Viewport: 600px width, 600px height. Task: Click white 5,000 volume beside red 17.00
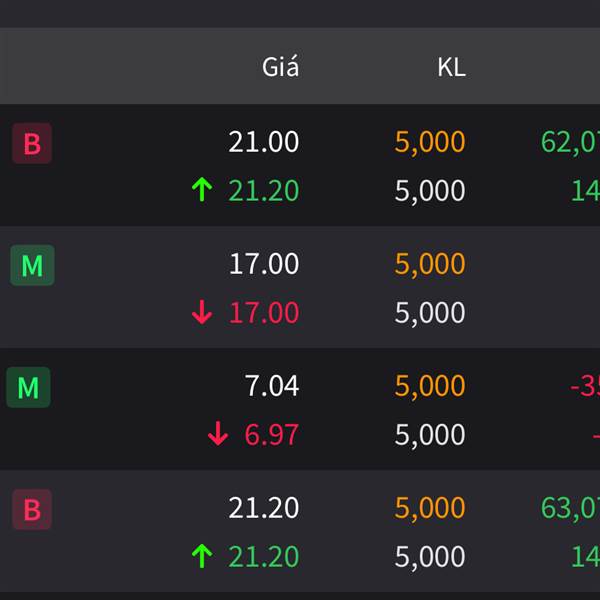pos(430,313)
